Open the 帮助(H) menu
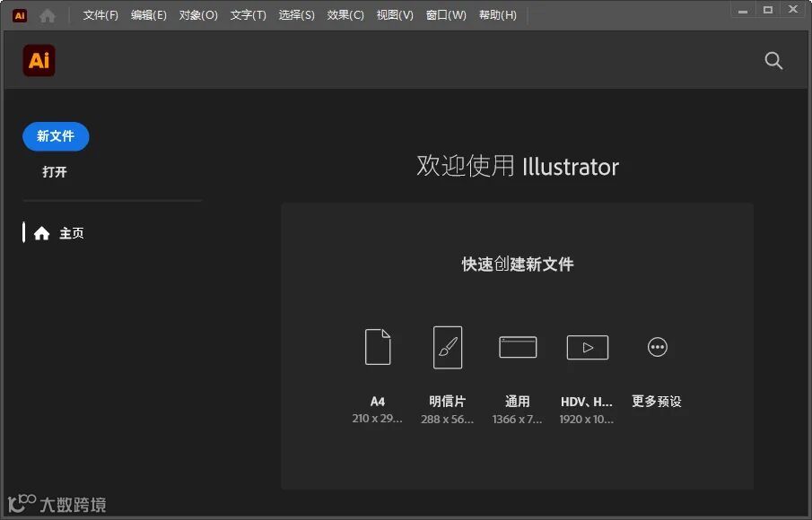Screen dimensions: 812x520 point(498,15)
